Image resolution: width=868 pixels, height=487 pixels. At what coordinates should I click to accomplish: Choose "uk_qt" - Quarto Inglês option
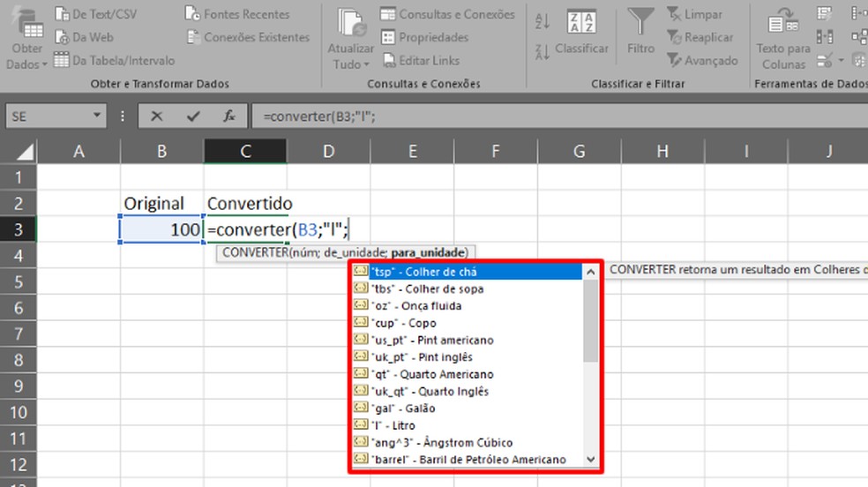click(x=468, y=391)
